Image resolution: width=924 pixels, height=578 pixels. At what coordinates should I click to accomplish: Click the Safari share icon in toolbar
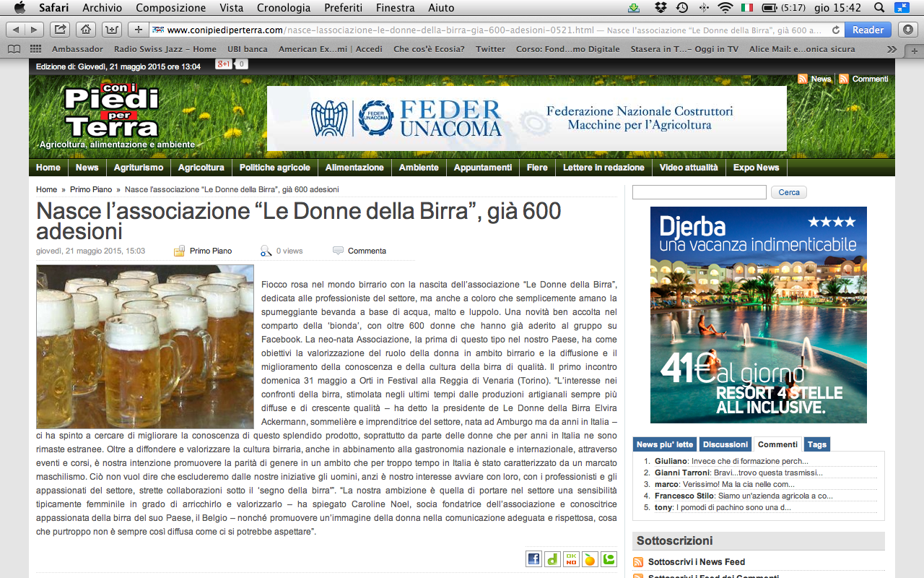[x=61, y=30]
